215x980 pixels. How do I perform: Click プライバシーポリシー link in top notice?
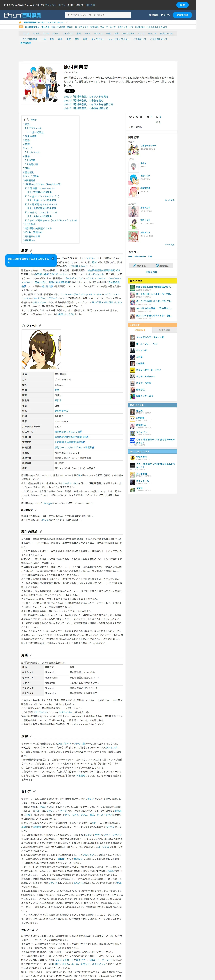(56, 5)
